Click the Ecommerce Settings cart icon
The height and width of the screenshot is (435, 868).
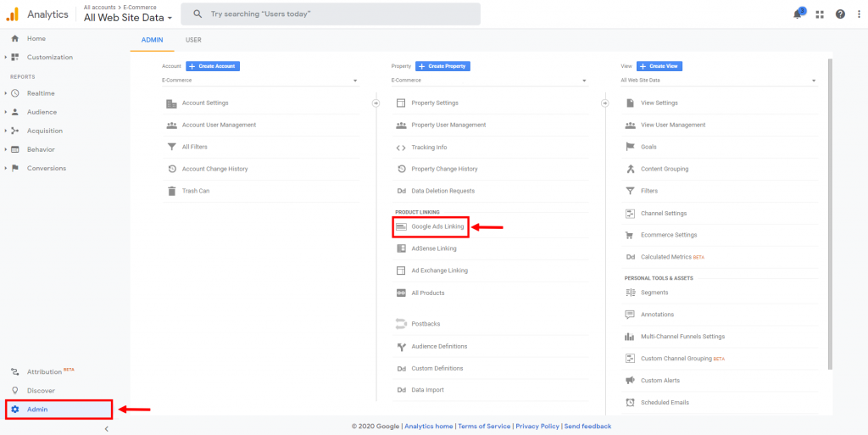click(x=630, y=235)
